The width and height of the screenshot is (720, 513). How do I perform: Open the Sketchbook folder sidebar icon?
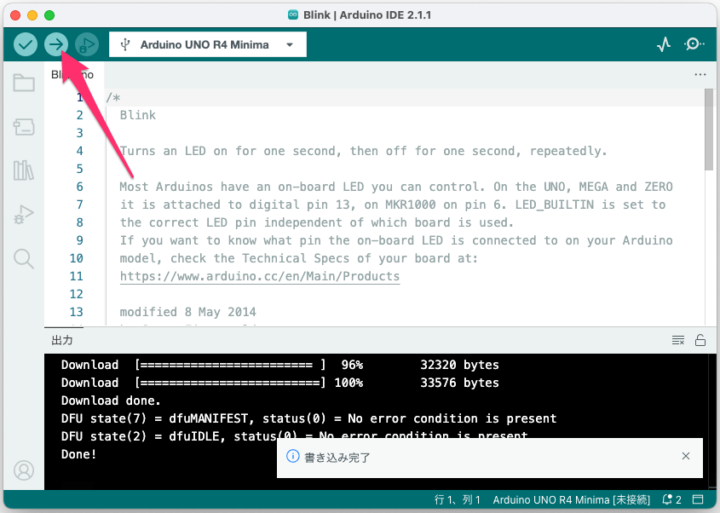point(23,83)
